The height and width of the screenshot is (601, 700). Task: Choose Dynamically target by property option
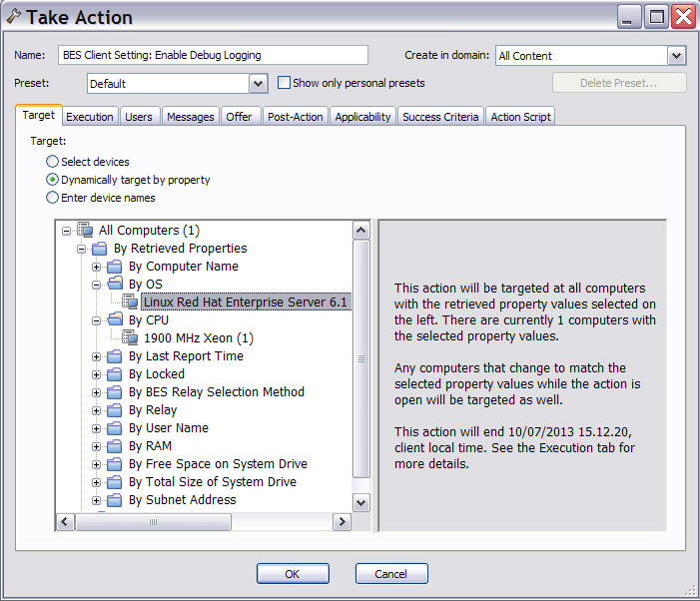(52, 180)
